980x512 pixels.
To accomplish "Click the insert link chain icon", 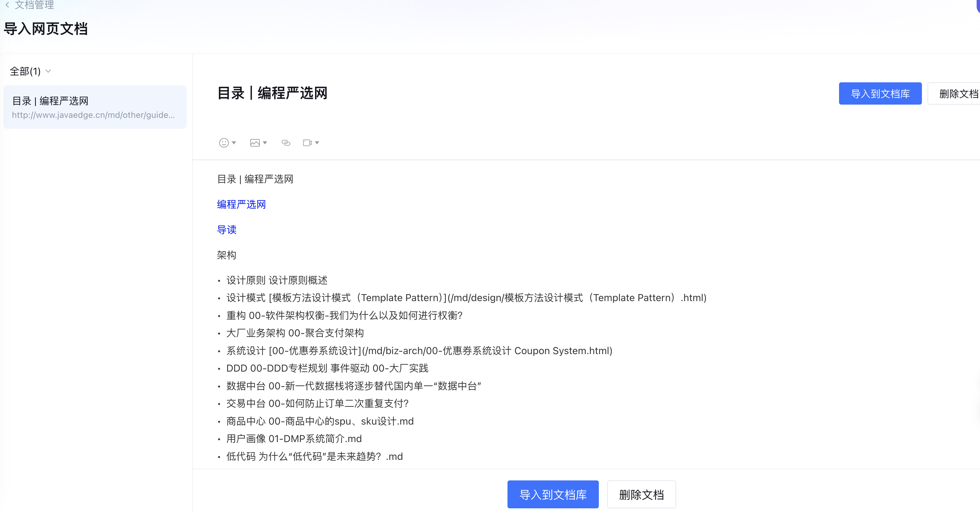I will pos(286,143).
